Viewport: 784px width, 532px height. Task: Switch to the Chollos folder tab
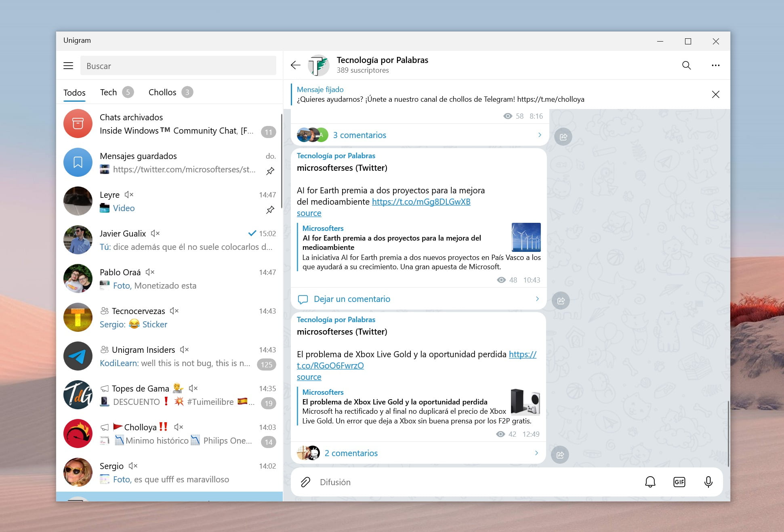pyautogui.click(x=162, y=92)
